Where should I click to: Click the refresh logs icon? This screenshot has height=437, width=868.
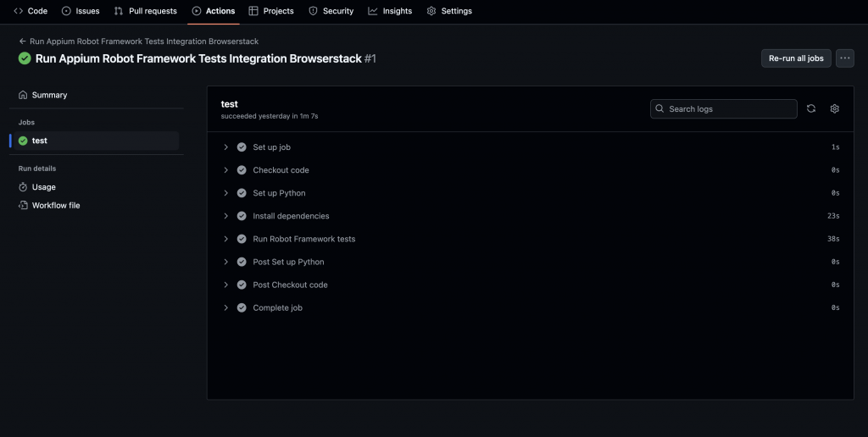(x=811, y=108)
